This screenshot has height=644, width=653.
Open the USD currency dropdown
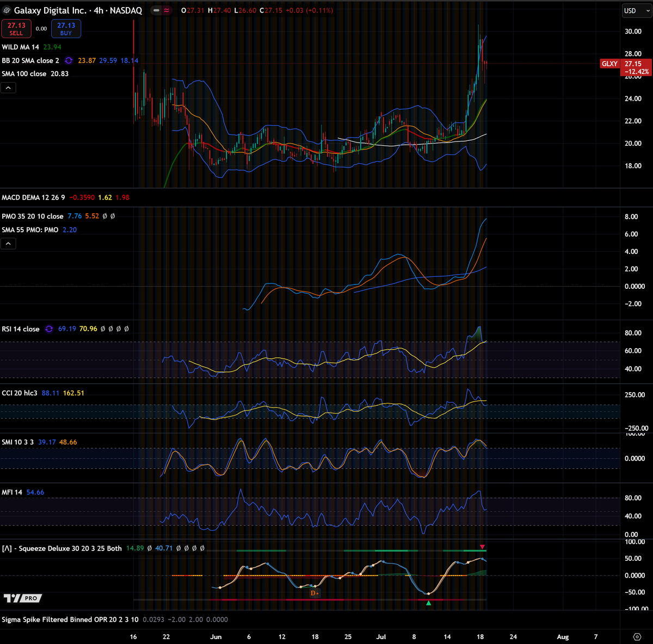pyautogui.click(x=636, y=10)
